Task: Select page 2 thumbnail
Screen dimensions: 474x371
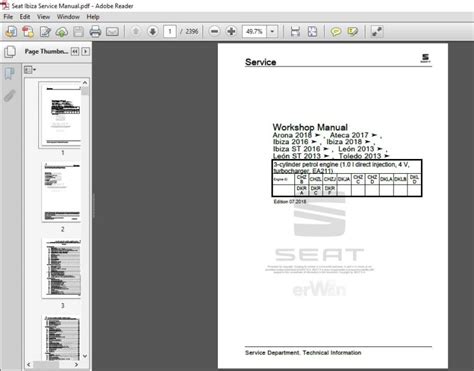Action: pyautogui.click(x=62, y=192)
